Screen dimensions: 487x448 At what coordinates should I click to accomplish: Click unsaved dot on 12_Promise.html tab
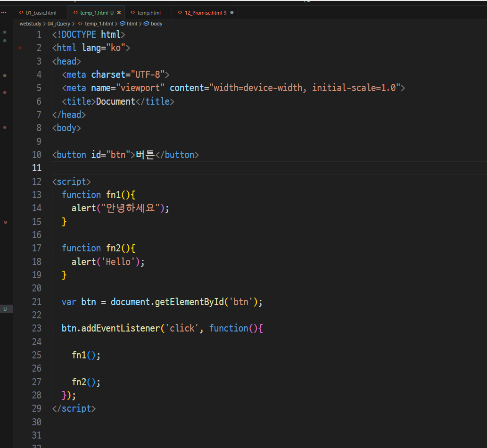click(231, 13)
